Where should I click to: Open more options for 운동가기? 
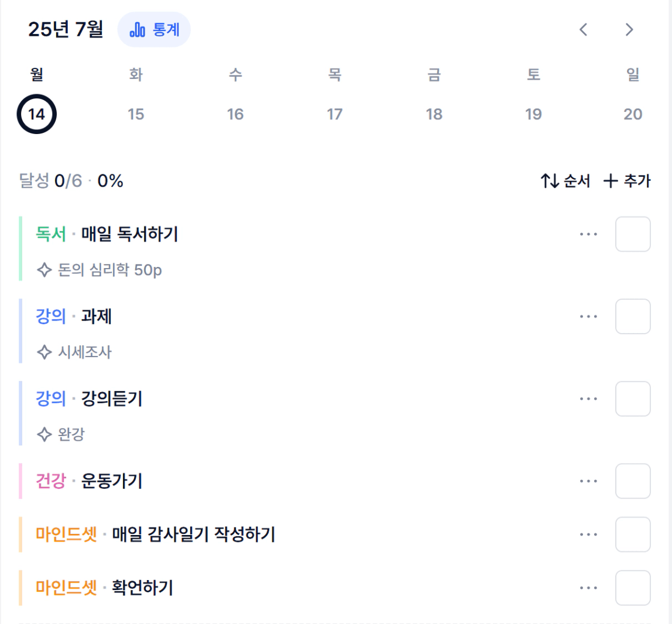[588, 481]
